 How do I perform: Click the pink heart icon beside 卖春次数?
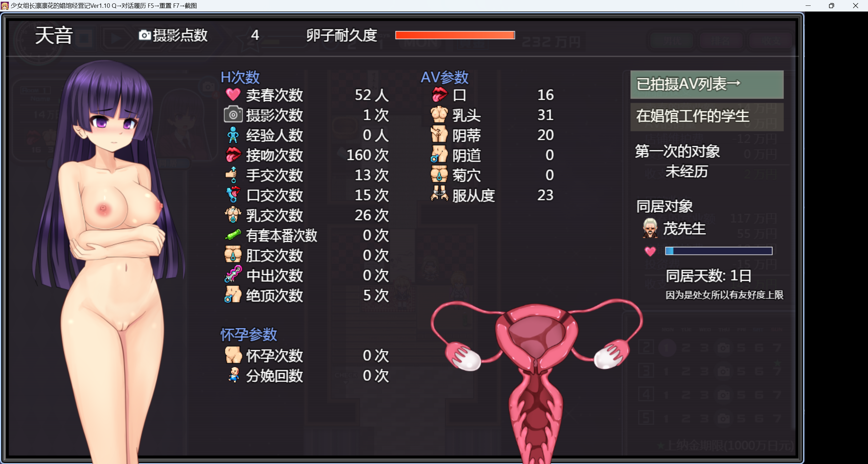click(233, 95)
